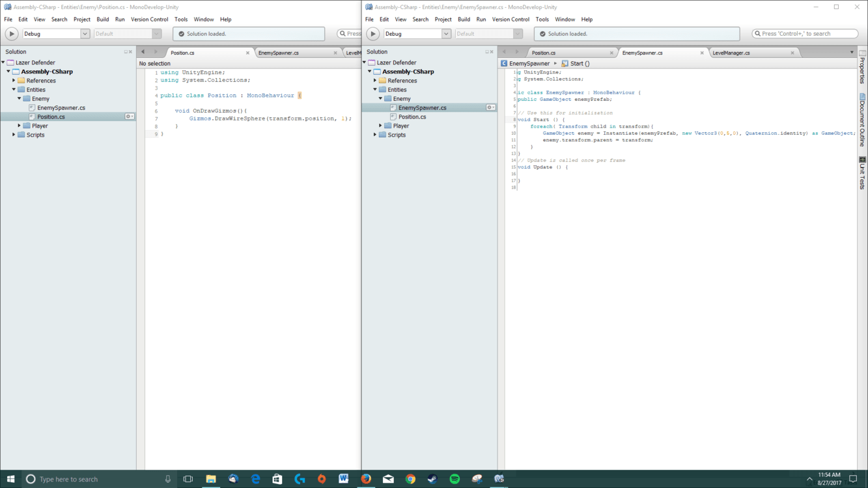
Task: Open the Properties pad on the side bar
Action: pos(862,68)
